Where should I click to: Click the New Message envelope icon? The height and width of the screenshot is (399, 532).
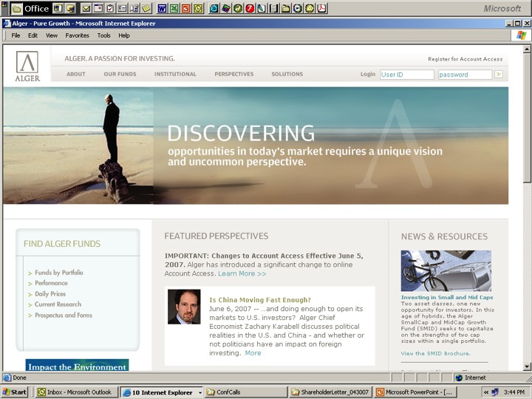(x=86, y=8)
